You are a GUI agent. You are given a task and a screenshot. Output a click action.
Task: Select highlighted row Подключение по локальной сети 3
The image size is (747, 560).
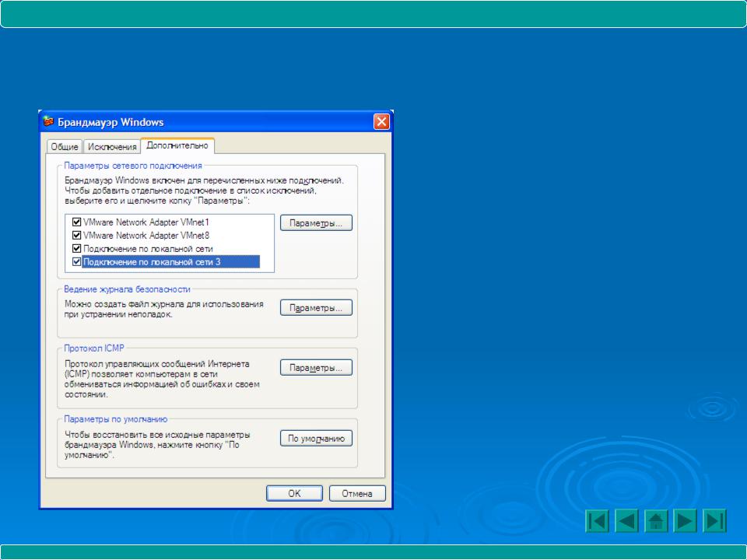[170, 262]
